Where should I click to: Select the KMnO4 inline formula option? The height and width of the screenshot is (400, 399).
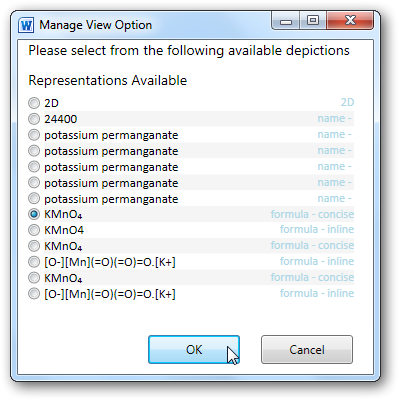34,230
